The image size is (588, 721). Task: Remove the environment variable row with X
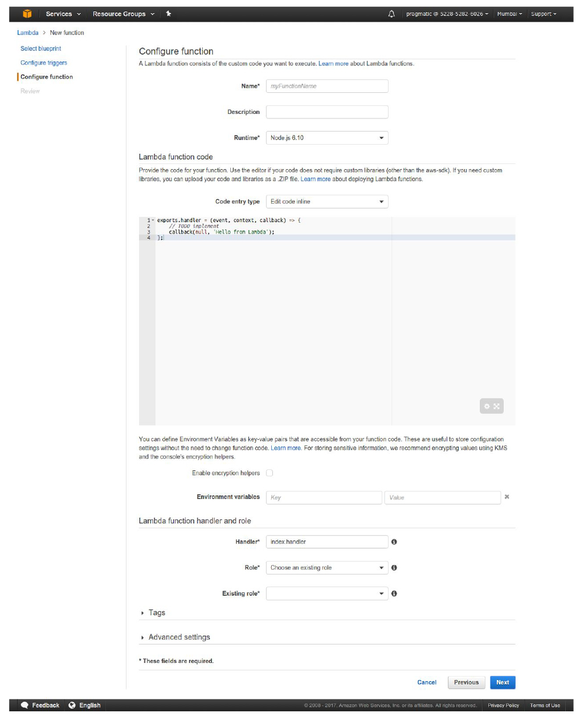(507, 497)
